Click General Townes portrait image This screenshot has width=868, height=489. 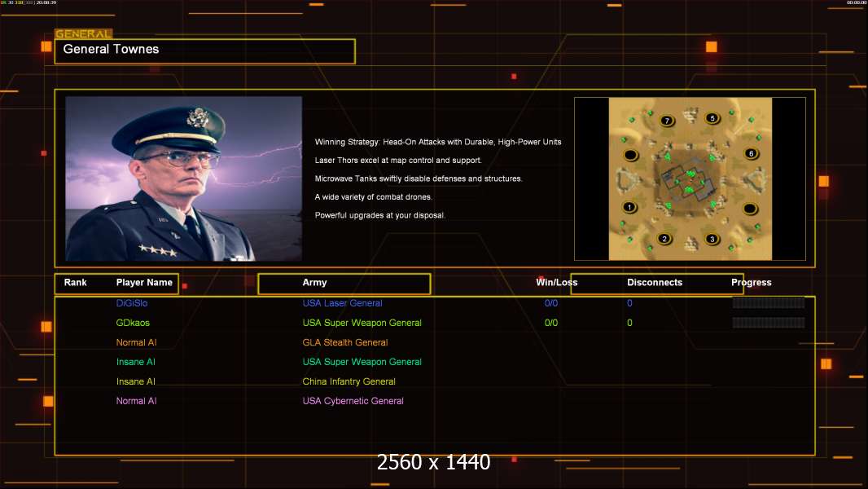coord(184,178)
